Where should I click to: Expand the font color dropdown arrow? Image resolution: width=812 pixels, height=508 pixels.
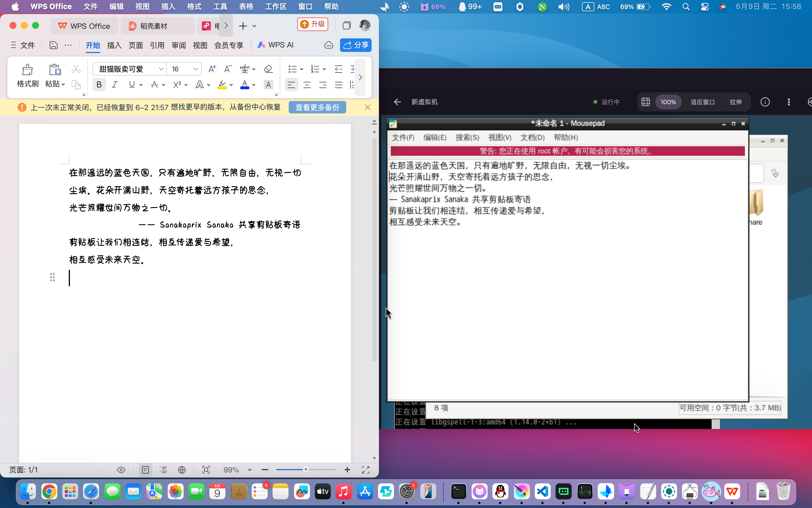coord(254,85)
